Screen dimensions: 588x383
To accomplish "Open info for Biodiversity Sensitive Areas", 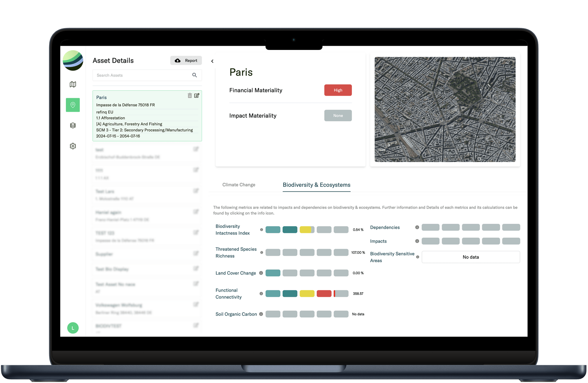I will tap(417, 257).
